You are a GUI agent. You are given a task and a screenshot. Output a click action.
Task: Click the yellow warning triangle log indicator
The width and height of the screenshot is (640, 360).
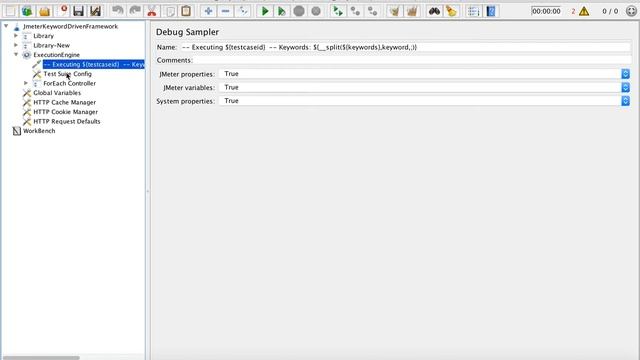click(584, 11)
